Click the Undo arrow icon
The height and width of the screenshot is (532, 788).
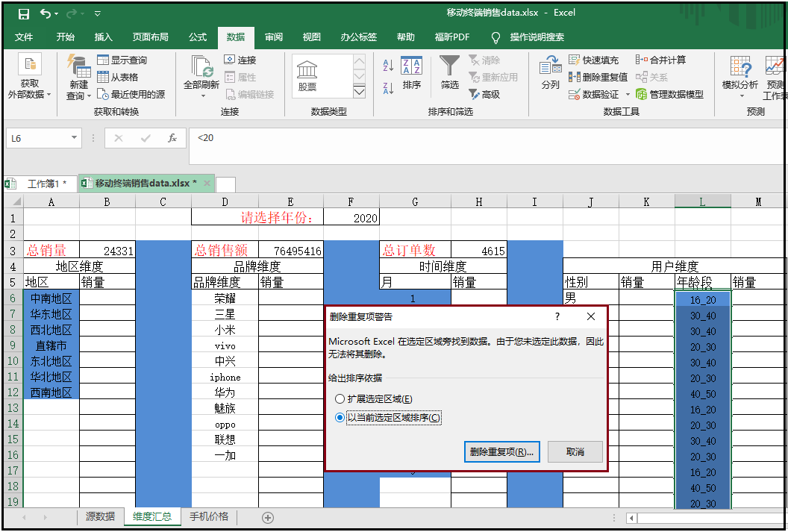(x=46, y=14)
